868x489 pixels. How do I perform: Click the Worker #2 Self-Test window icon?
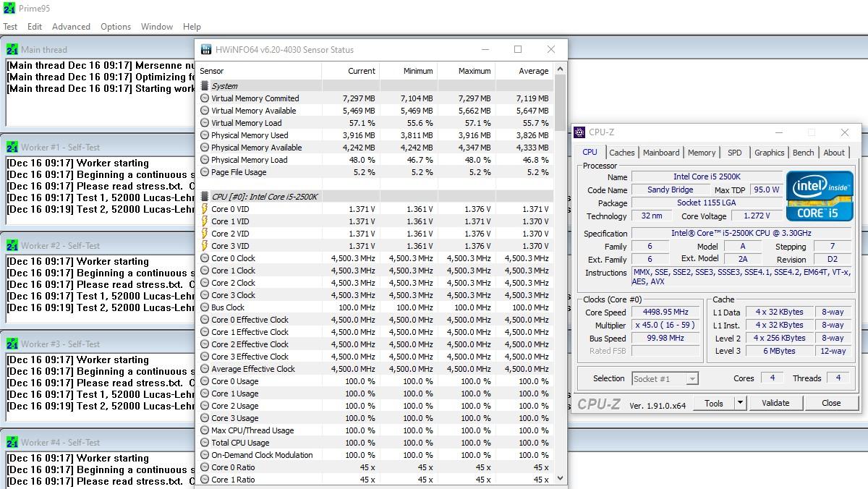coord(12,245)
